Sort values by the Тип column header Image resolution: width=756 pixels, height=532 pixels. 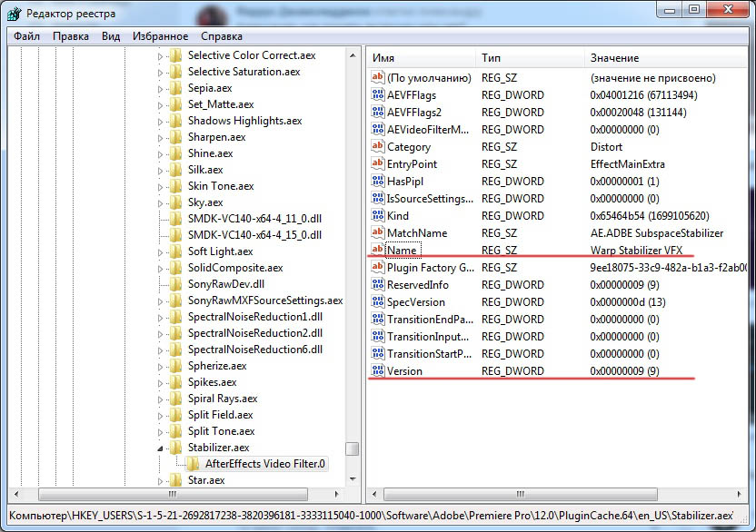click(x=530, y=58)
